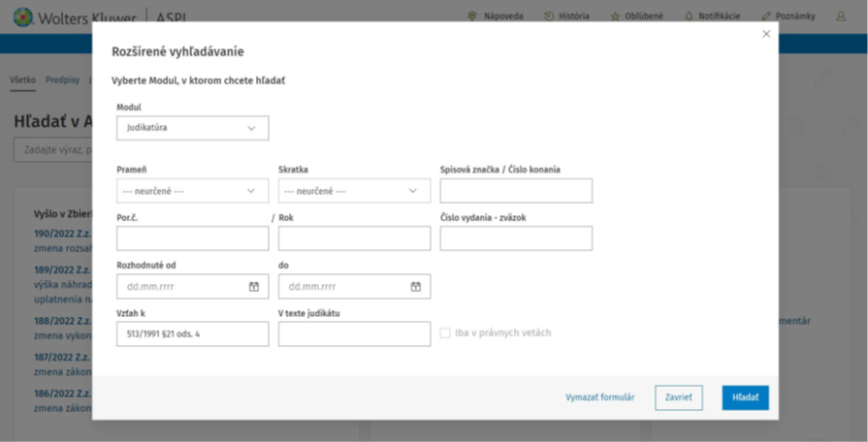Close the Rozšírené vyhľadávanie dialog with X
The image size is (868, 442).
(766, 34)
